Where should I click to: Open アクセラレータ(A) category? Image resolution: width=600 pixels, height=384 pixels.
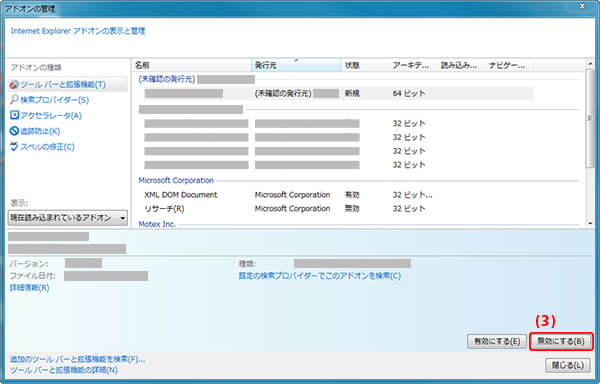(51, 116)
